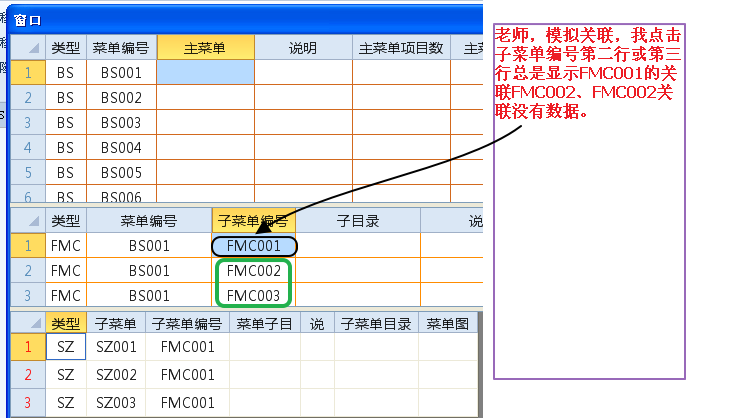The height and width of the screenshot is (418, 735).
Task: Click BS001 in the FMC002 row
Action: click(149, 270)
